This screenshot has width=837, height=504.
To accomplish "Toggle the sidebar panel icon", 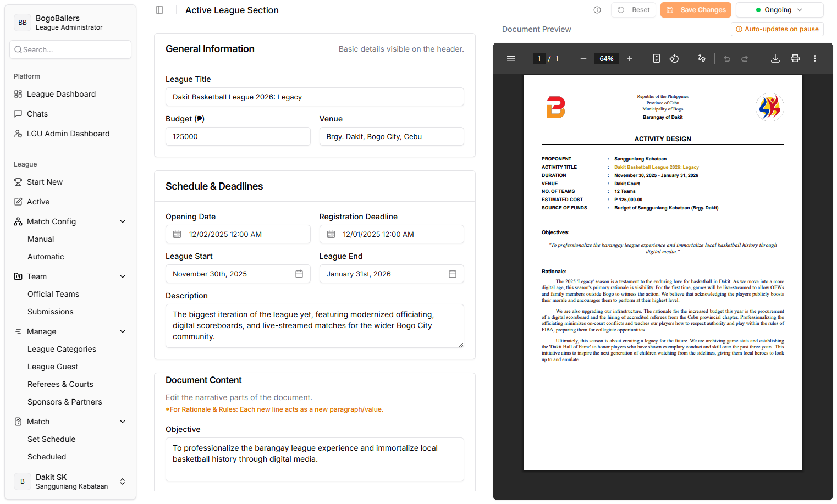I will click(x=159, y=10).
